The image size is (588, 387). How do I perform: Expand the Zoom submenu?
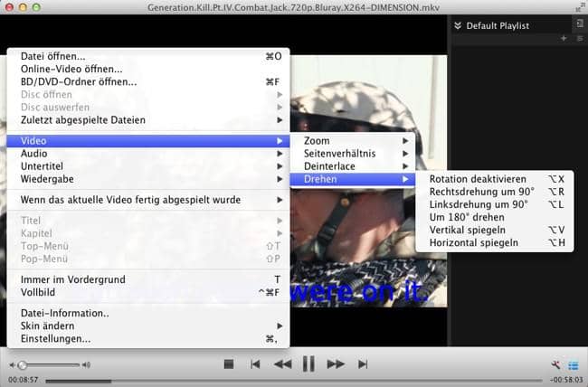click(353, 141)
